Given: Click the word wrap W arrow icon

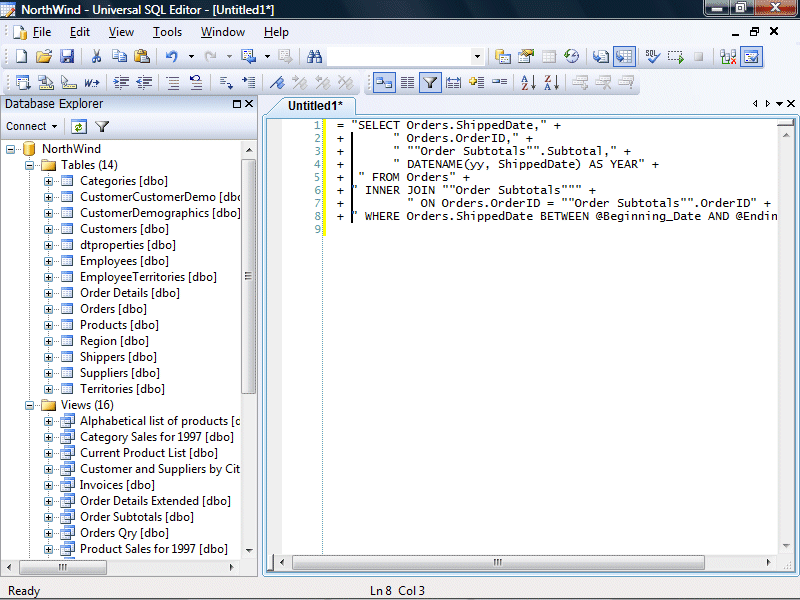Looking at the screenshot, I should (92, 82).
